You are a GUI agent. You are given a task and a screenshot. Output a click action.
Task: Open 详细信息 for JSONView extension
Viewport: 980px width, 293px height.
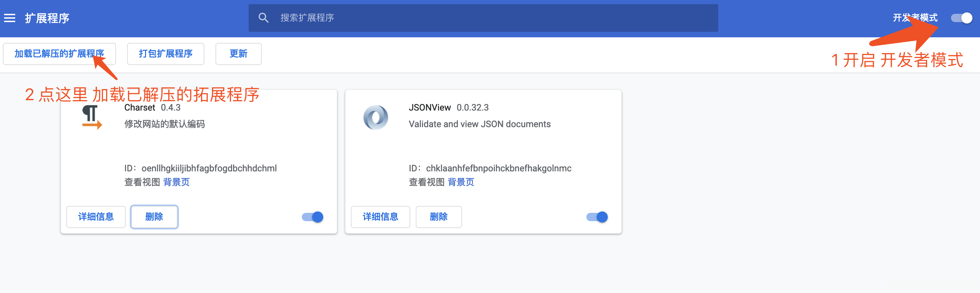pyautogui.click(x=381, y=217)
